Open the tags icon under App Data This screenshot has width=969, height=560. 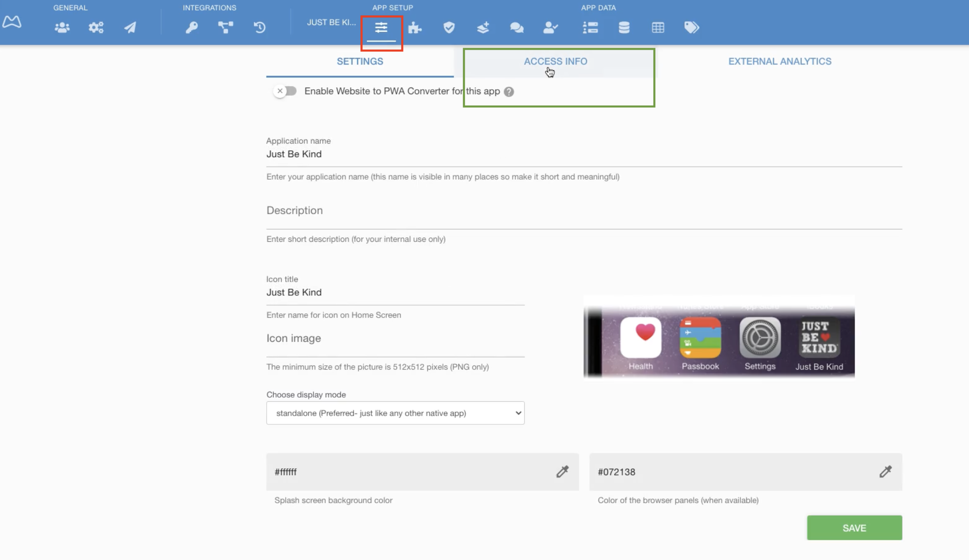coord(692,28)
